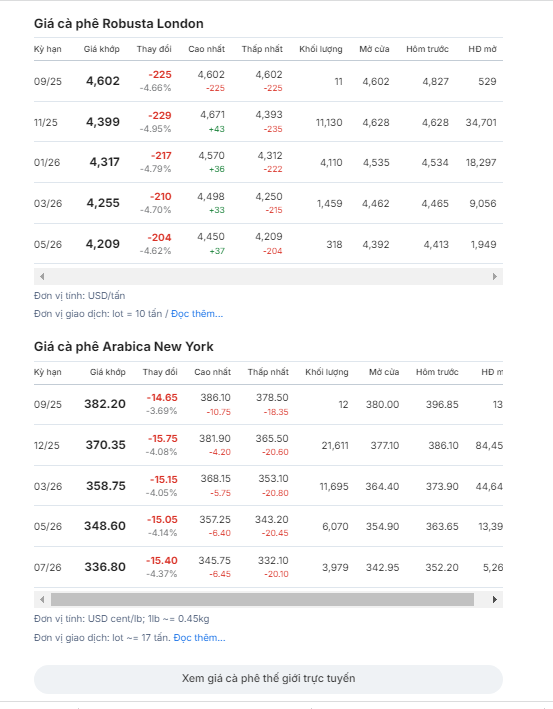Viewport: 553px width, 709px height.
Task: Click 'Khối lượng' header in Arabica table
Action: pyautogui.click(x=327, y=372)
